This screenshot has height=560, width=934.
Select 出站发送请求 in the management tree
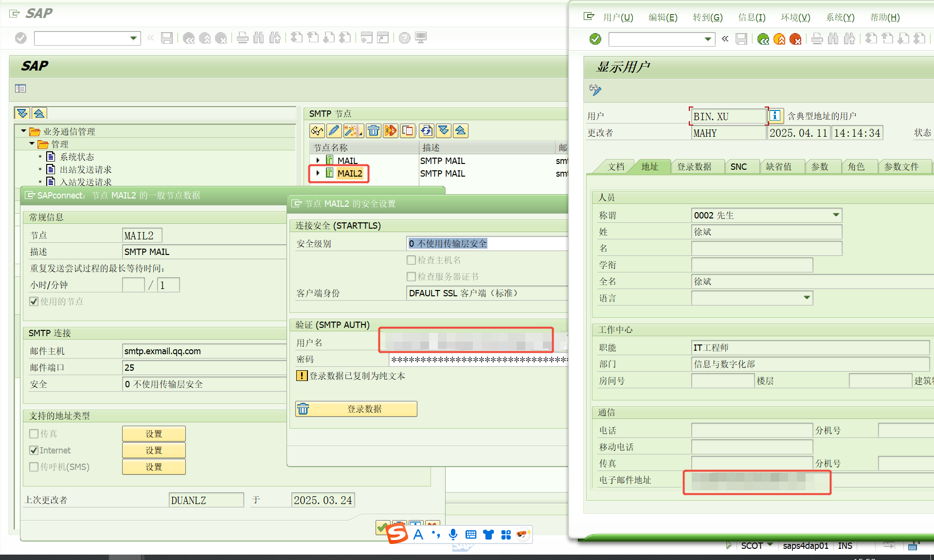pyautogui.click(x=86, y=169)
